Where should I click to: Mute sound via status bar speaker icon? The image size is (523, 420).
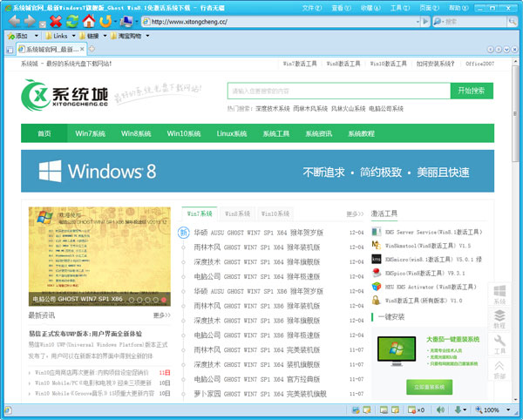pos(440,410)
